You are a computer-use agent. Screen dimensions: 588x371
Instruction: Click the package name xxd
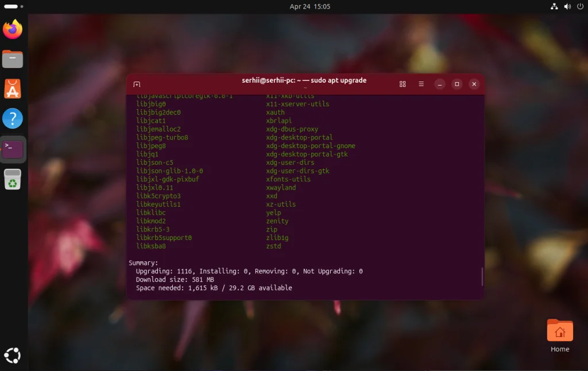click(x=272, y=196)
